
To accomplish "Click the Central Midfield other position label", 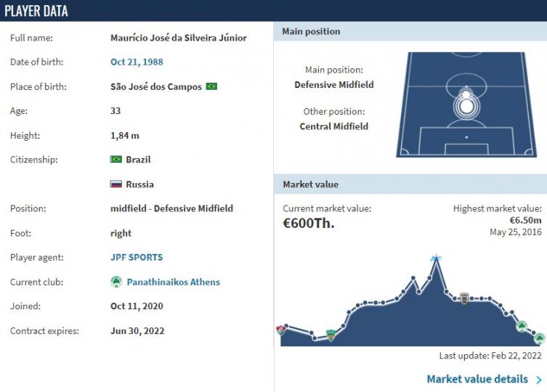I will point(334,126).
